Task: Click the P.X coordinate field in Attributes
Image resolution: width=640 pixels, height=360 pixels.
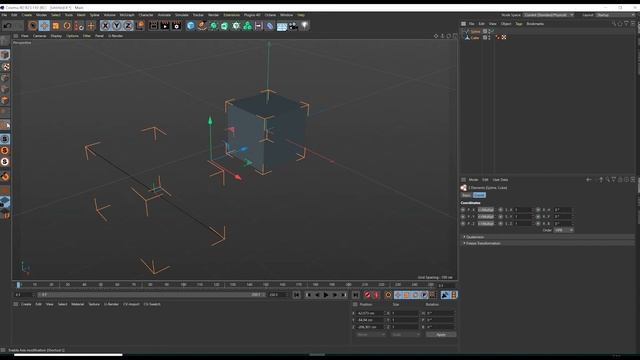Action: (x=486, y=210)
